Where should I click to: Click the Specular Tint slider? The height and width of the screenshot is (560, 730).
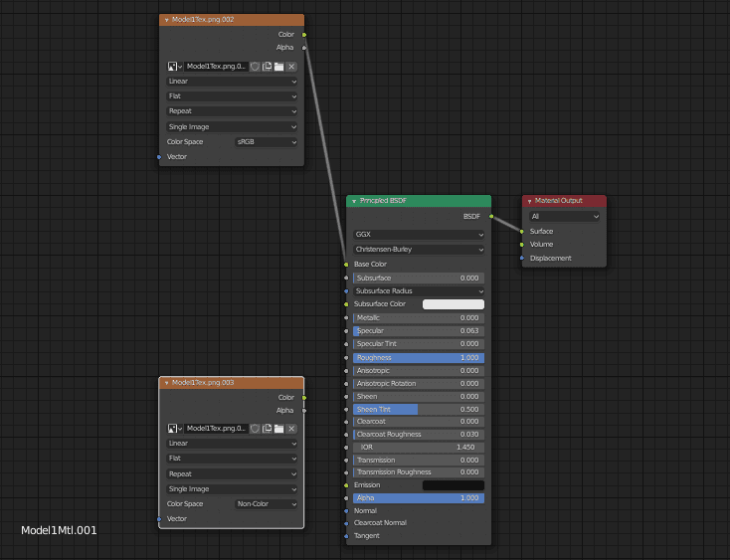tap(419, 344)
